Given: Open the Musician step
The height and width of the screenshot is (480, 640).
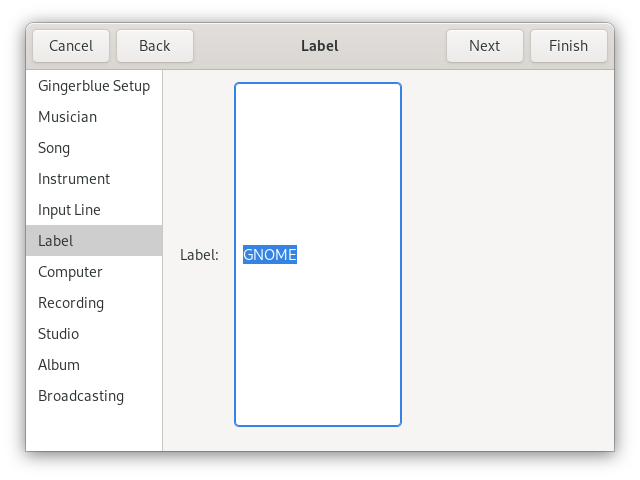Looking at the screenshot, I should click(67, 117).
